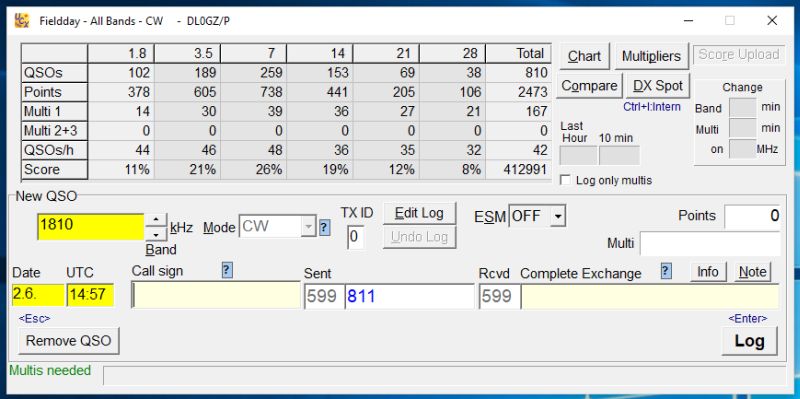Open the Mode CW dropdown
The height and width of the screenshot is (399, 800).
pos(308,227)
